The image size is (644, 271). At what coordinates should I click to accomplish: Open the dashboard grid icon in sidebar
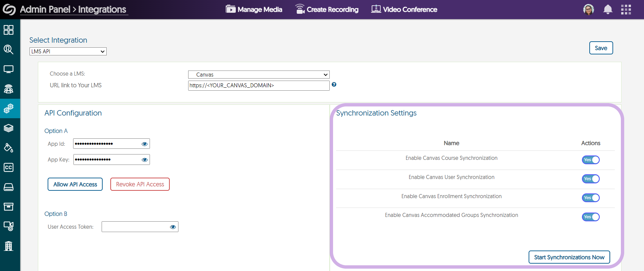coord(8,30)
